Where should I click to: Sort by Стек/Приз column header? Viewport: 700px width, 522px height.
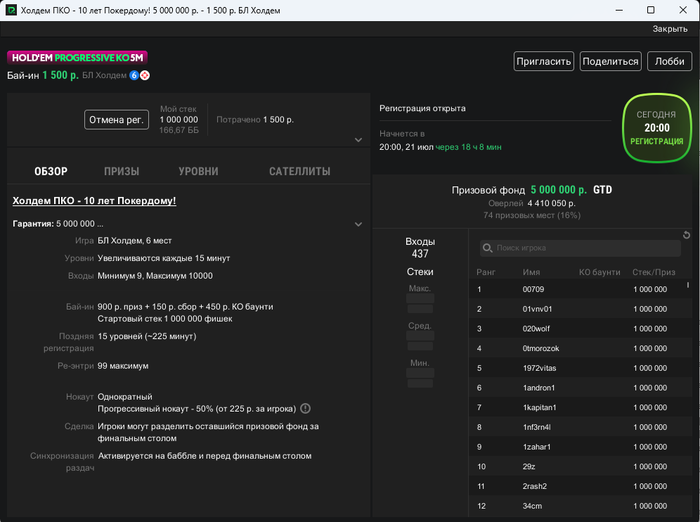[x=654, y=272]
